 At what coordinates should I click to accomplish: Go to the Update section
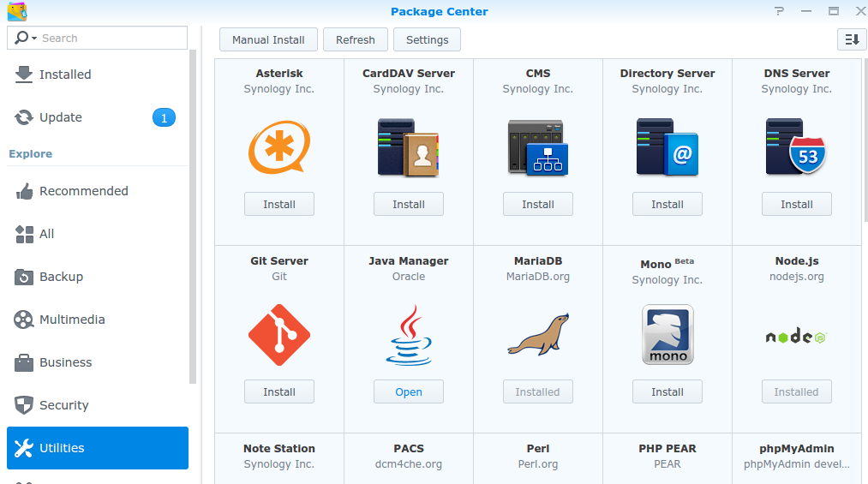point(98,117)
